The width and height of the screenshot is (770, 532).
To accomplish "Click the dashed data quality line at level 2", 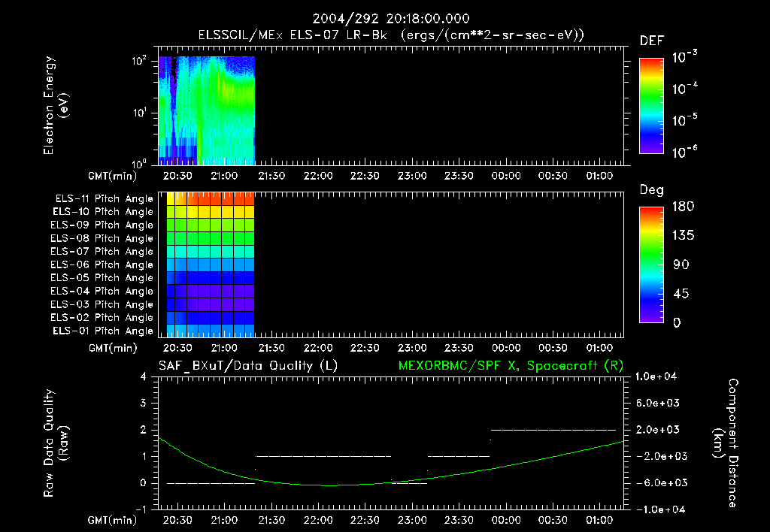I will click(553, 430).
